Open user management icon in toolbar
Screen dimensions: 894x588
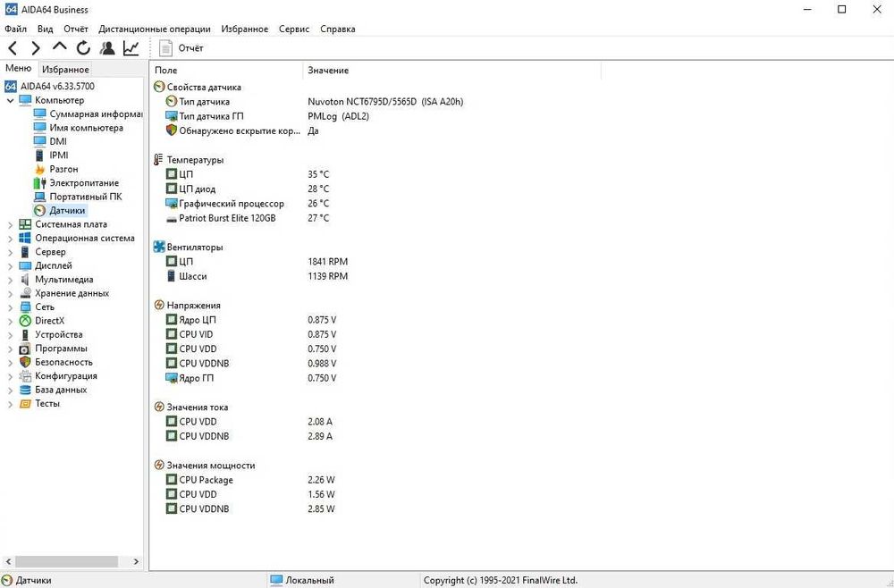coord(106,48)
